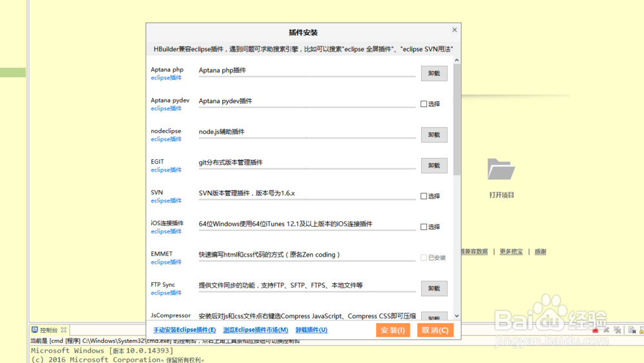Viewport: 644px width, 363px height.
Task: Open 手动安装Eclipse插件(E) link
Action: pos(184,329)
